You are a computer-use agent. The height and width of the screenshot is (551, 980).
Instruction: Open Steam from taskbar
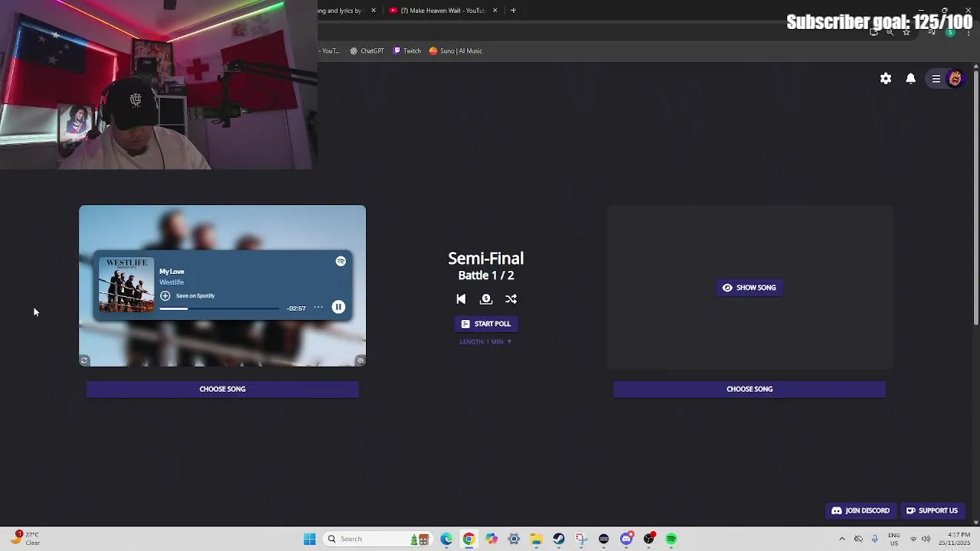click(559, 539)
